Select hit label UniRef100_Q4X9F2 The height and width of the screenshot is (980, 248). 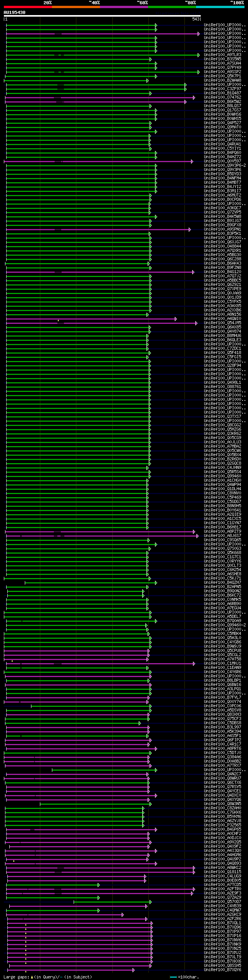click(x=222, y=847)
